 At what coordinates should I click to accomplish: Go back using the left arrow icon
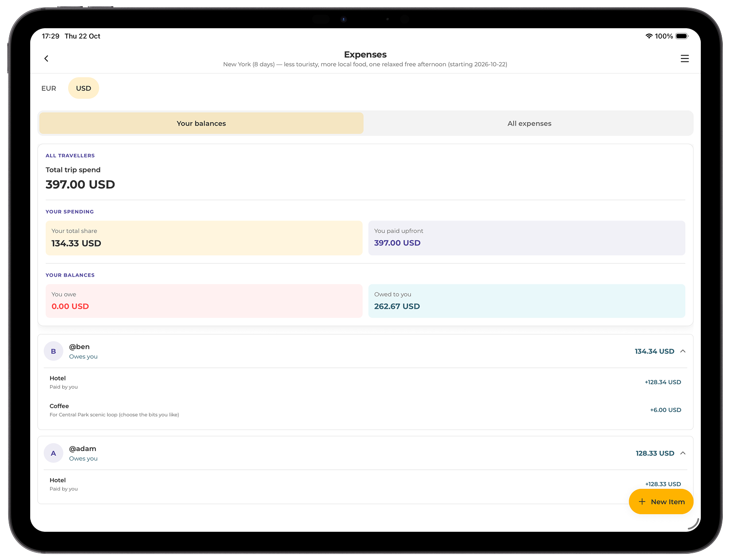tap(46, 58)
